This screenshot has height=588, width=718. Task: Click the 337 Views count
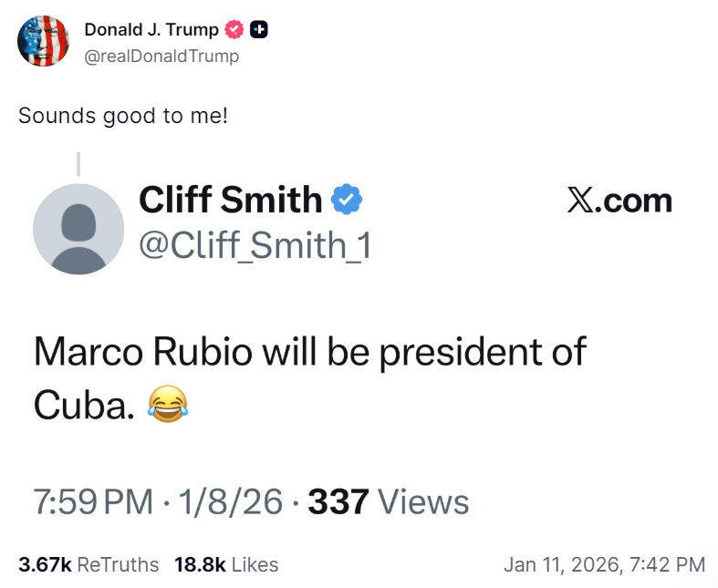(389, 501)
